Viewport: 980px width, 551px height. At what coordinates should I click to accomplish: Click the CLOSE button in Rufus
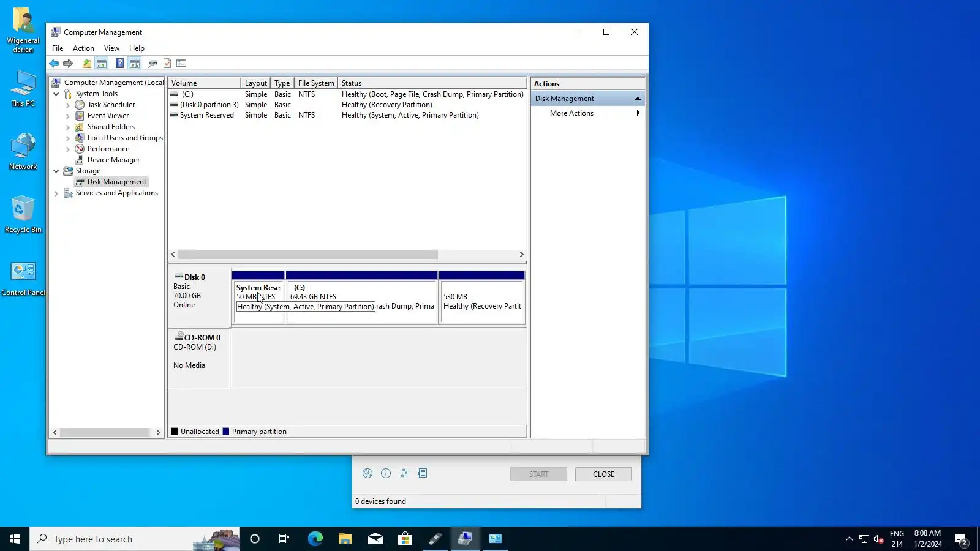(603, 474)
